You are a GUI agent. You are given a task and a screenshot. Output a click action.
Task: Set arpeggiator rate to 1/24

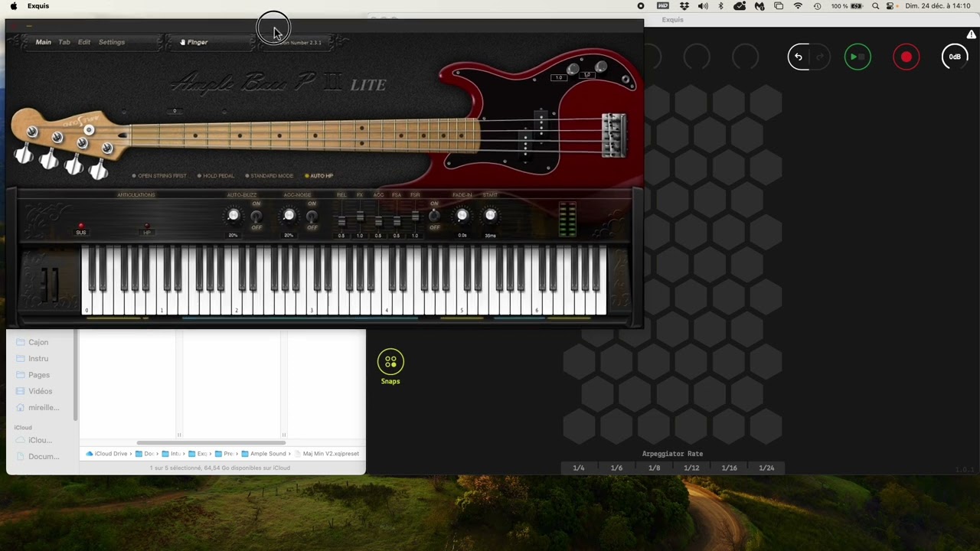pyautogui.click(x=766, y=468)
